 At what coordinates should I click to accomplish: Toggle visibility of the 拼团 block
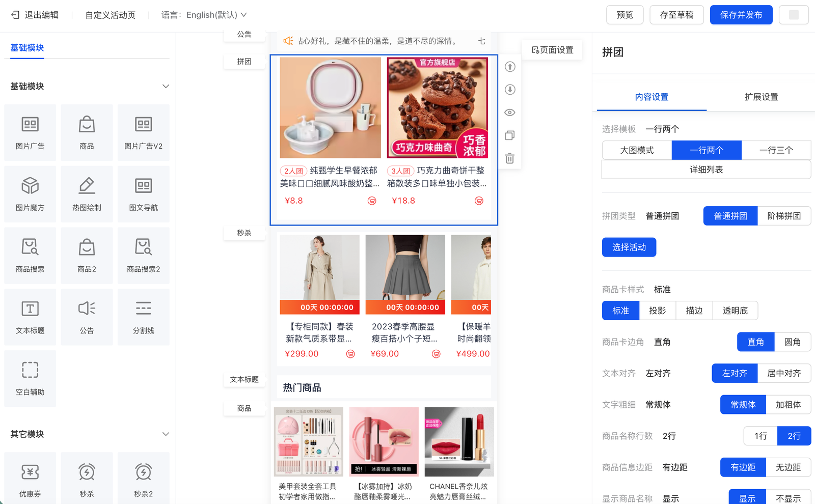click(x=510, y=113)
